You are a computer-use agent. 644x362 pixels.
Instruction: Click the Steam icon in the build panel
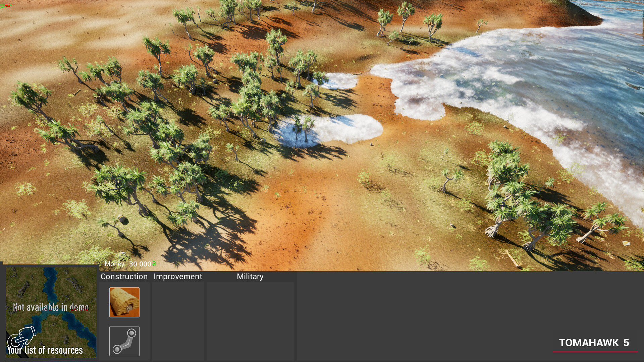[x=124, y=341]
